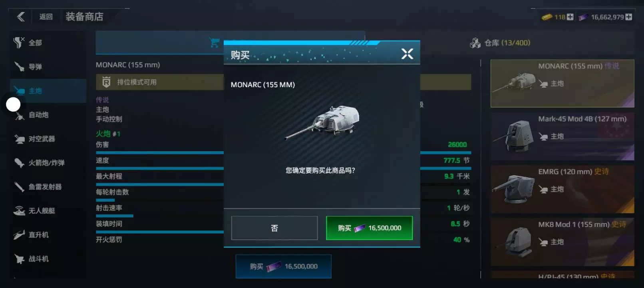Click the back arrow icon
644x288 pixels.
coord(21,17)
